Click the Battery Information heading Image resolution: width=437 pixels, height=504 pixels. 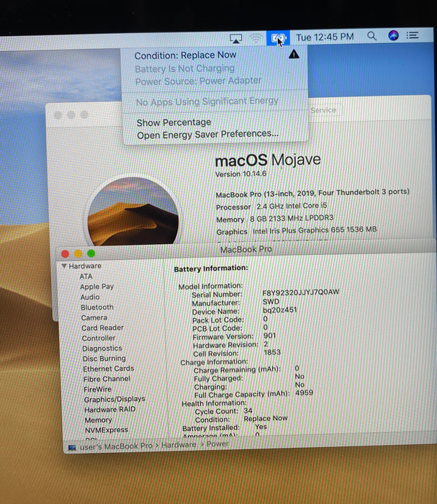211,269
